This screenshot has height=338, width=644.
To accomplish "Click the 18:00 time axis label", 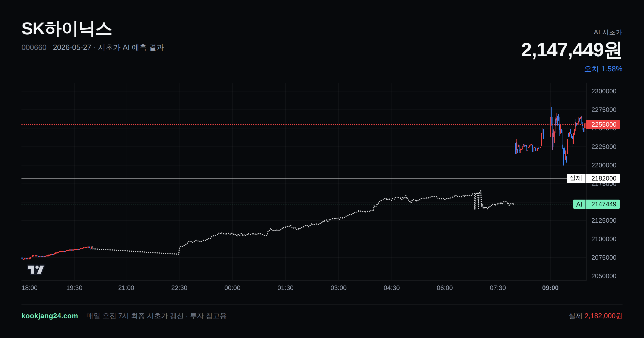I will tap(30, 288).
